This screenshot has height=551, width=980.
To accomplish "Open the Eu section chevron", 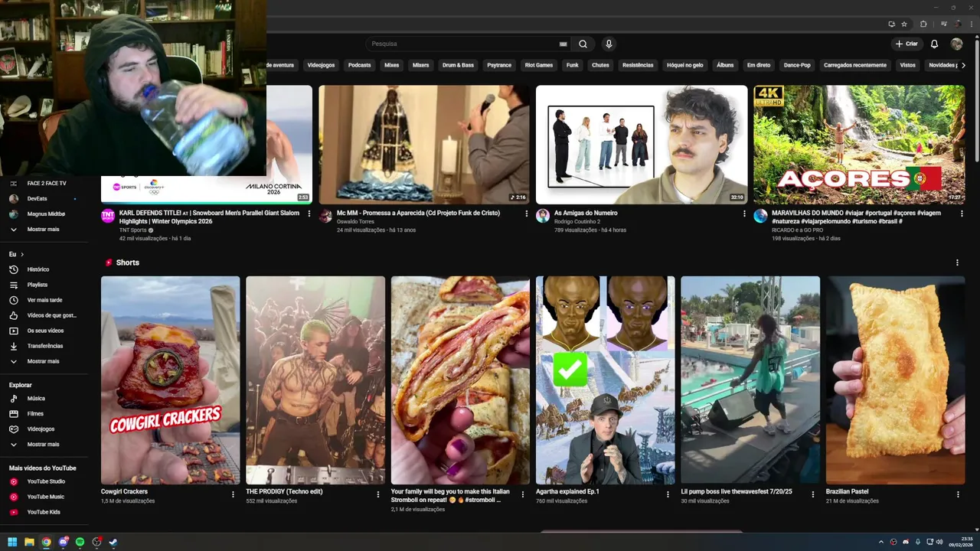I will [x=22, y=254].
